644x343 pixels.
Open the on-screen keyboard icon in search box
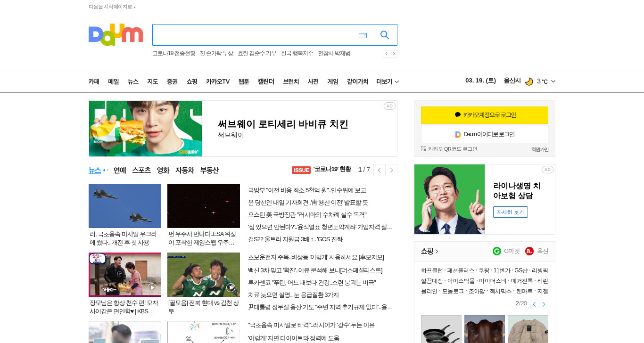pyautogui.click(x=363, y=35)
